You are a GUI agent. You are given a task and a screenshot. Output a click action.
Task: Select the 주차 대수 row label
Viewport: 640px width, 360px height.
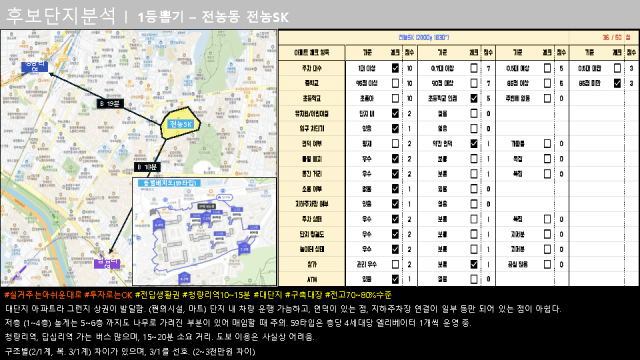coord(312,68)
